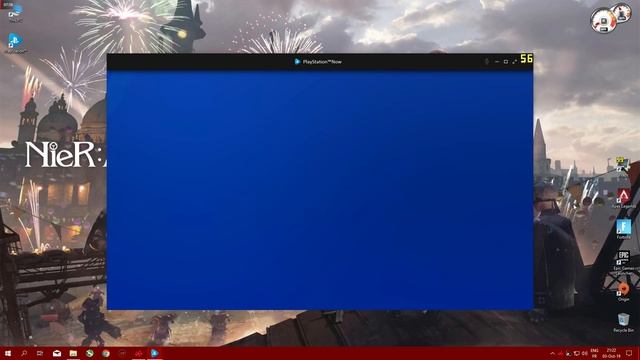
Task: Minimize the PlayStation Now window
Action: click(497, 62)
